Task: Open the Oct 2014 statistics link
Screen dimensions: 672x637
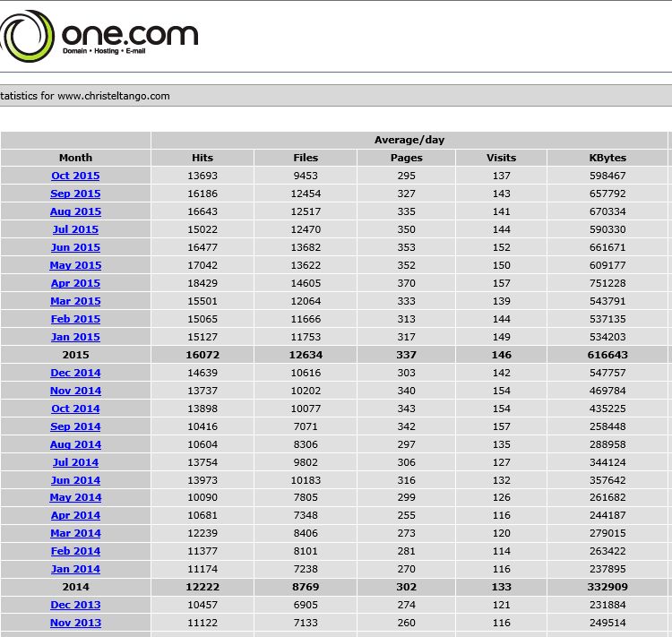Action: point(75,409)
